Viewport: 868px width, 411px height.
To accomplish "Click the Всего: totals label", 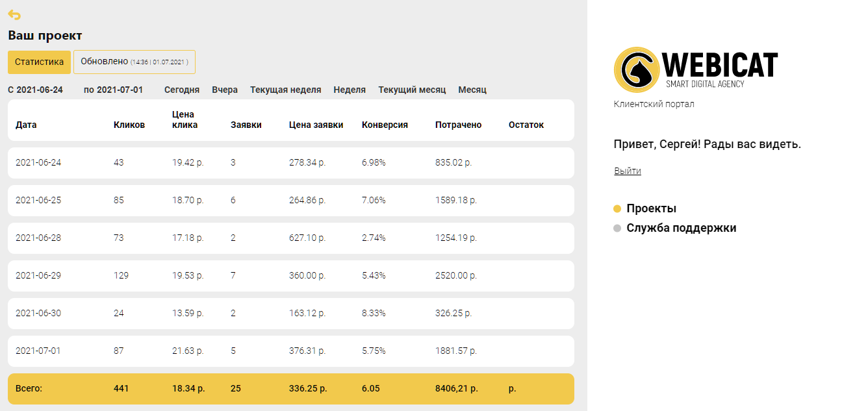I will [29, 388].
